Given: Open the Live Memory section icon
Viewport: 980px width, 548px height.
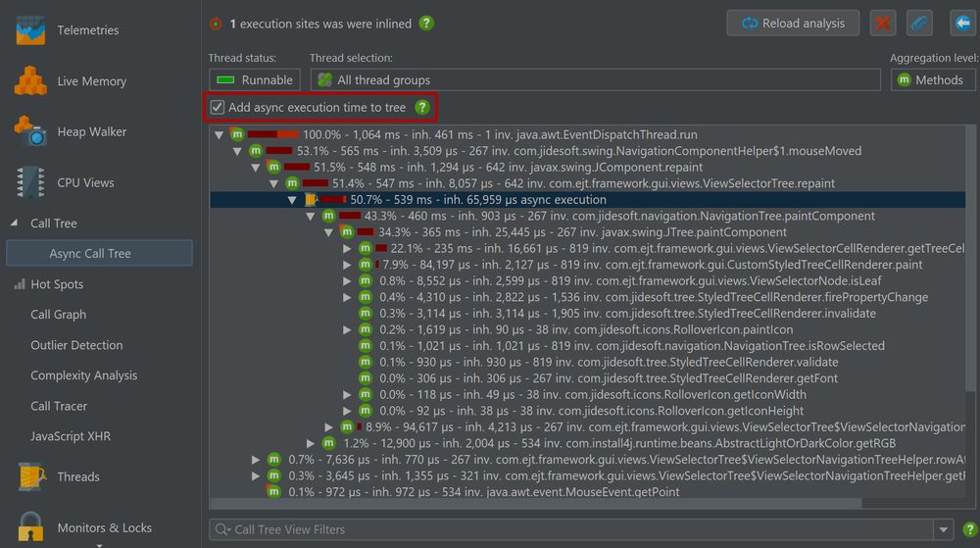Looking at the screenshot, I should (x=30, y=80).
